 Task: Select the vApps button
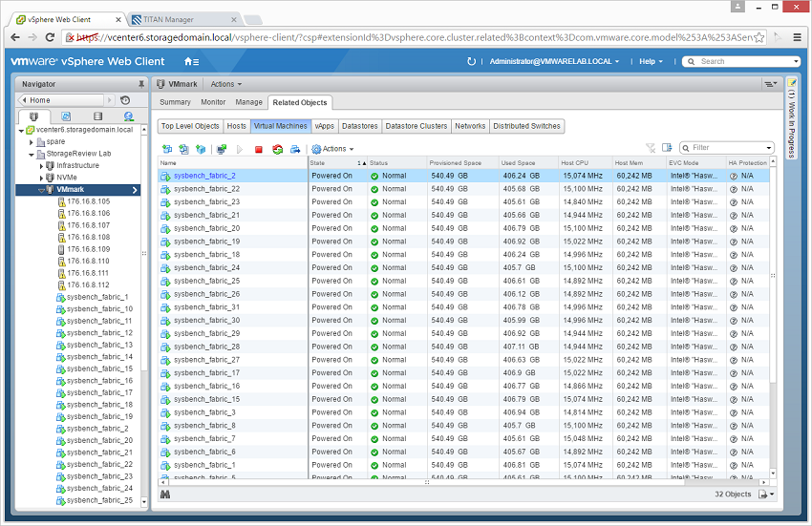click(x=325, y=126)
